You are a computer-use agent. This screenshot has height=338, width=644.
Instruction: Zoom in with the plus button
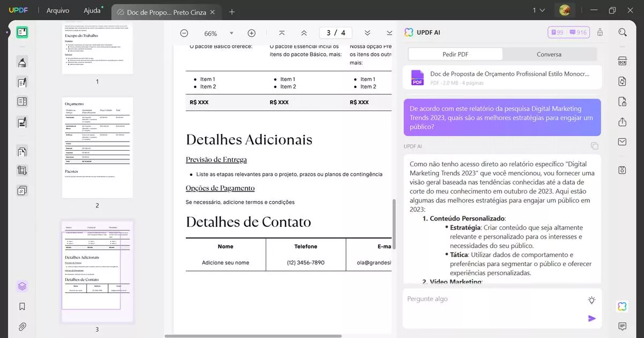coord(251,33)
